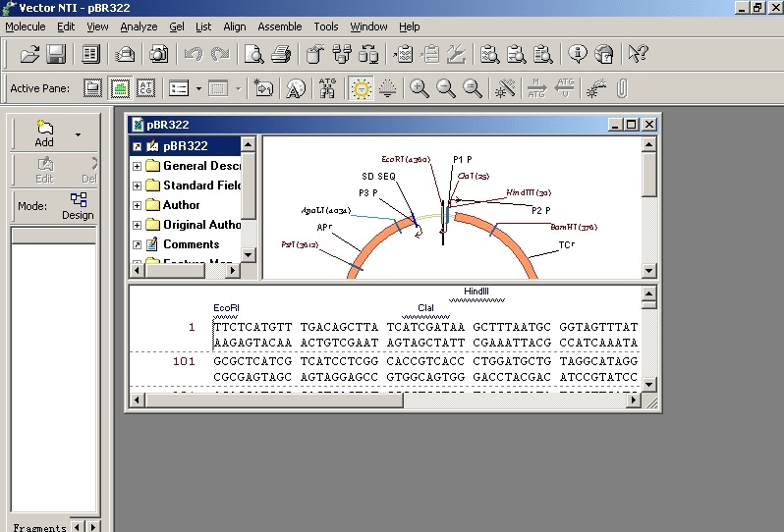Click sequence pane scroll right arrow
This screenshot has width=784, height=532.
[634, 400]
